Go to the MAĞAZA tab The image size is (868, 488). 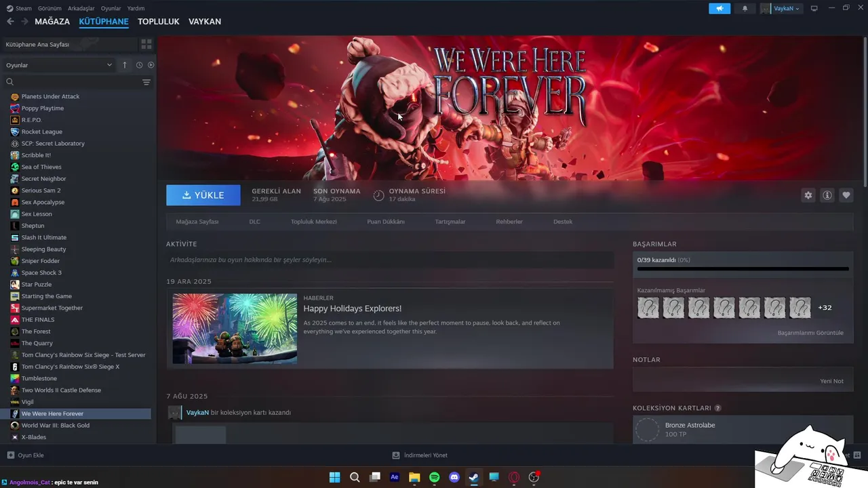pyautogui.click(x=52, y=22)
